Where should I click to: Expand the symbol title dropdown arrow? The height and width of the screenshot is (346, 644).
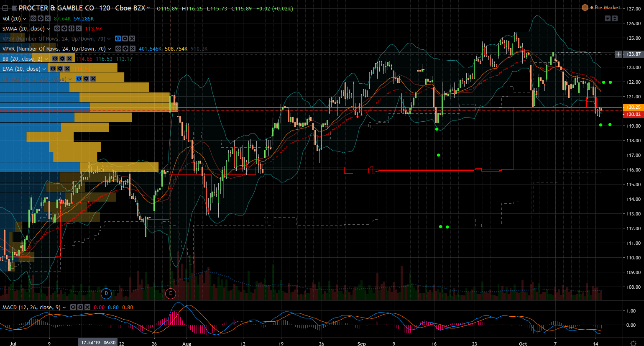point(148,8)
